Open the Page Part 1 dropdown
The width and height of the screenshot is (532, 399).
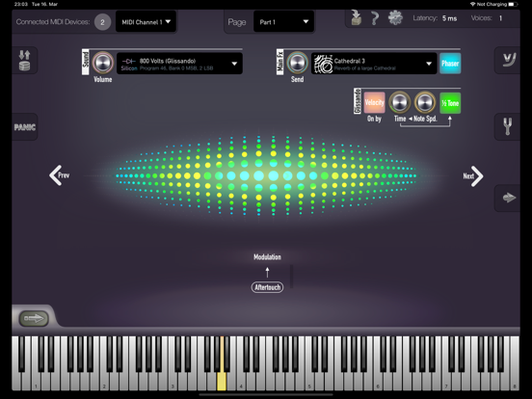[x=283, y=22]
